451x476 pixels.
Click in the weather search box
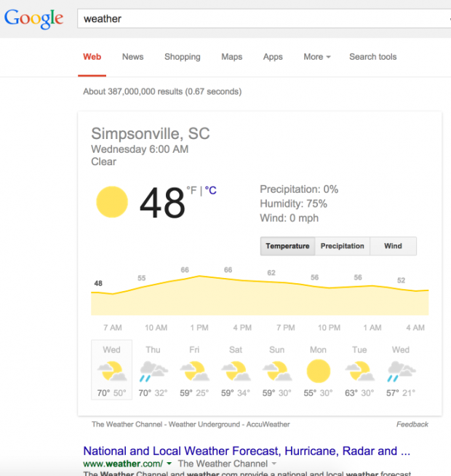(263, 19)
